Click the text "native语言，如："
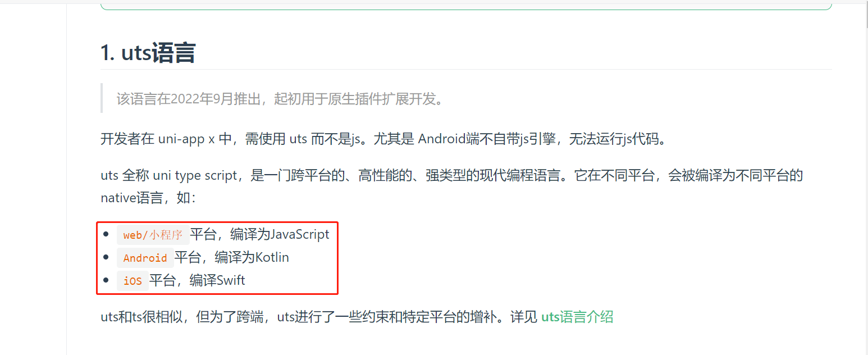 149,198
